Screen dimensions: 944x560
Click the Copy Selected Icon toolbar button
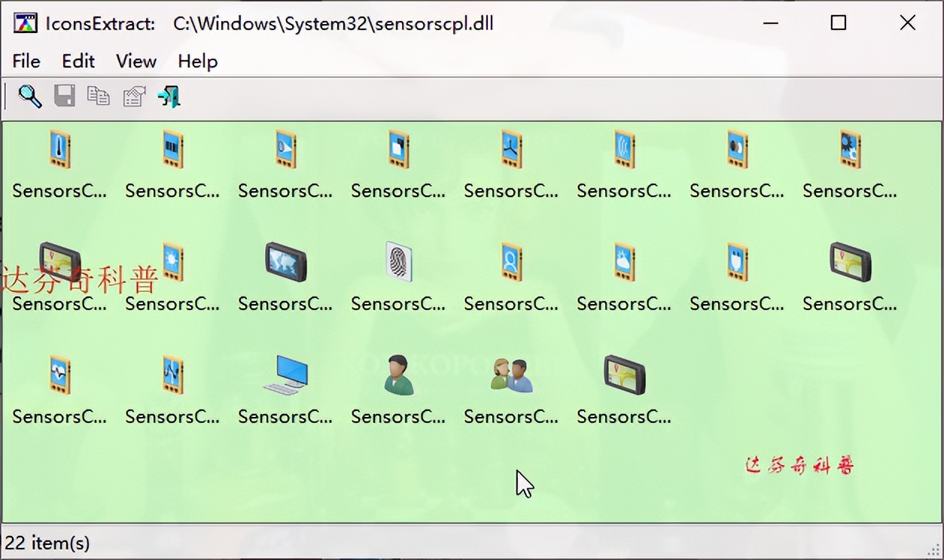tap(99, 96)
